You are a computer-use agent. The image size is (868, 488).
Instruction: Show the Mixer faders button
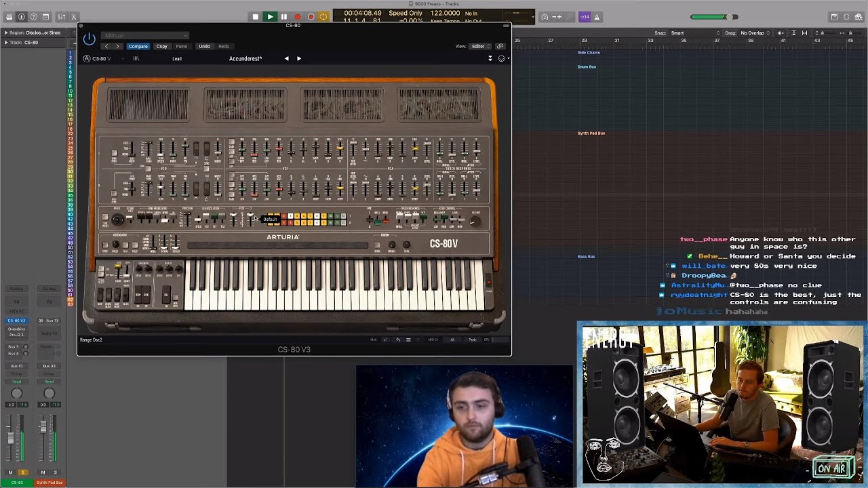[61, 17]
